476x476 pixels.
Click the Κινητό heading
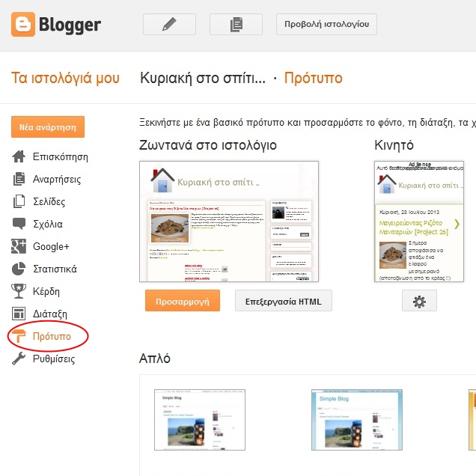click(x=394, y=145)
